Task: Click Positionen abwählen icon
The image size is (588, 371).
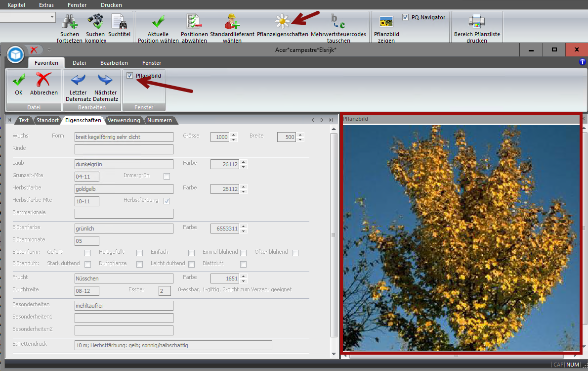Action: point(194,21)
